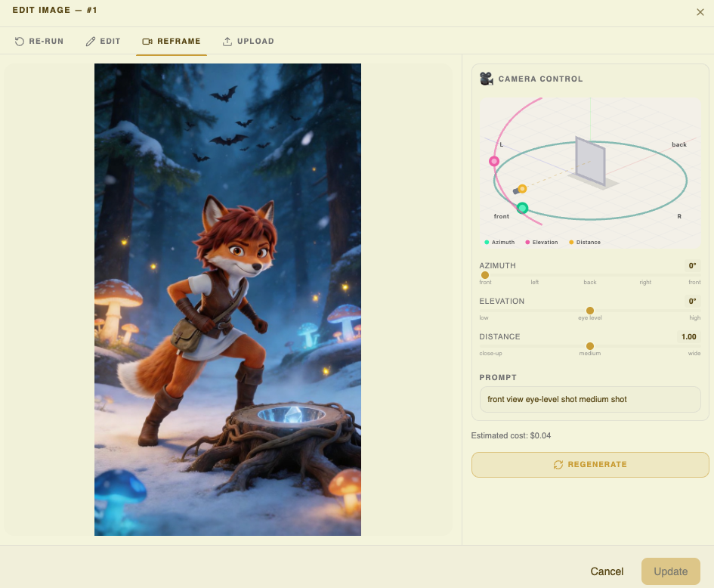Click the Cancel button
This screenshot has width=714, height=588.
click(607, 571)
